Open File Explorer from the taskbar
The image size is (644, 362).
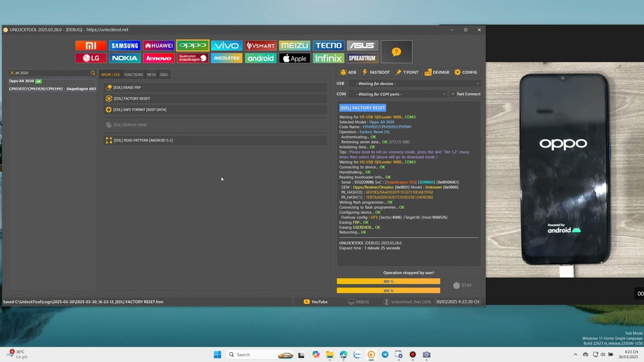330,354
